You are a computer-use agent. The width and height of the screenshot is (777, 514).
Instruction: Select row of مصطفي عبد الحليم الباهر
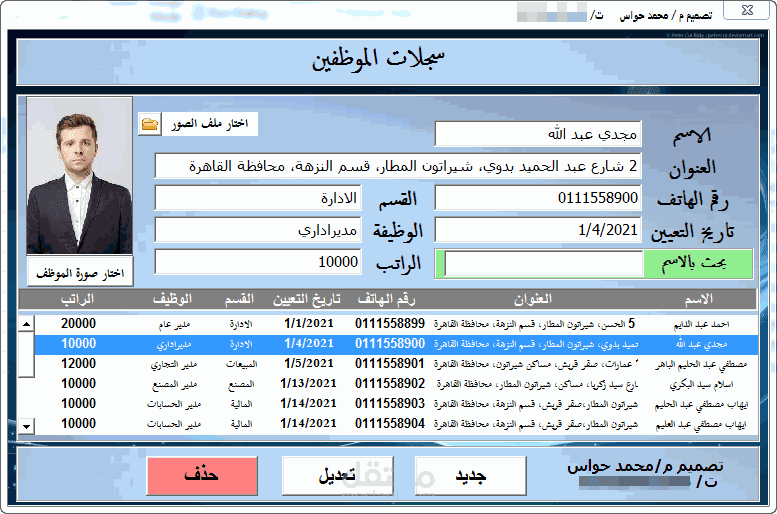pos(396,364)
